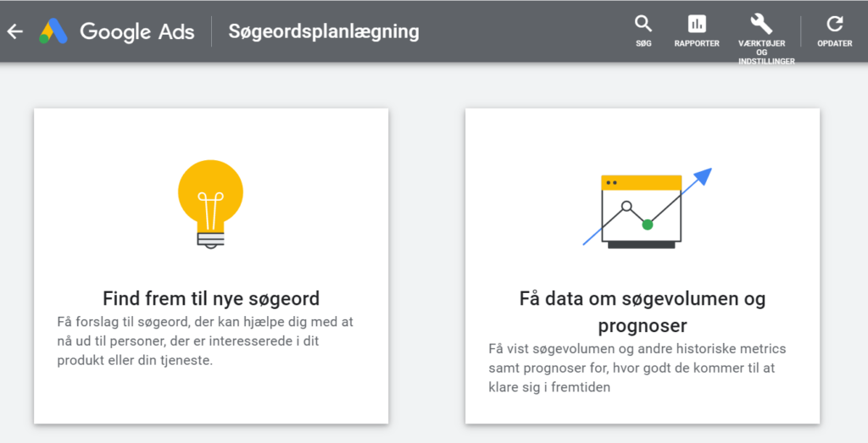The height and width of the screenshot is (443, 868).
Task: Click the SØG label in toolbar
Action: 643,43
